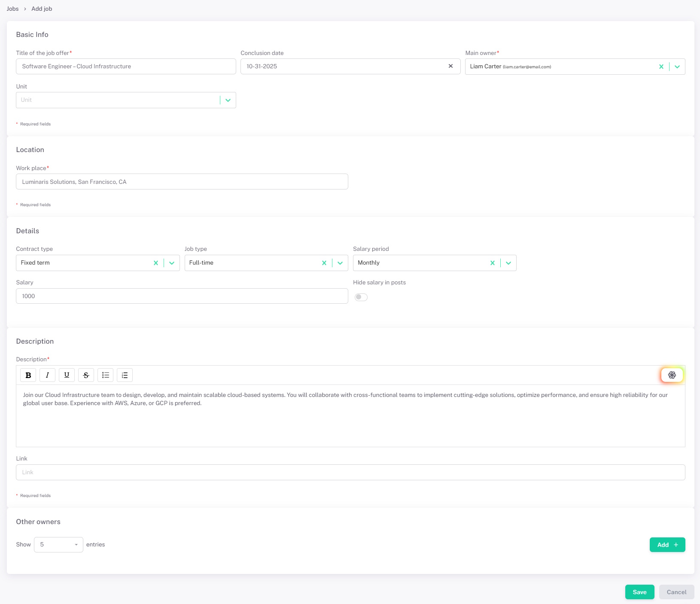Go to Jobs in the breadcrumb
Image resolution: width=700 pixels, height=604 pixels.
pos(12,9)
